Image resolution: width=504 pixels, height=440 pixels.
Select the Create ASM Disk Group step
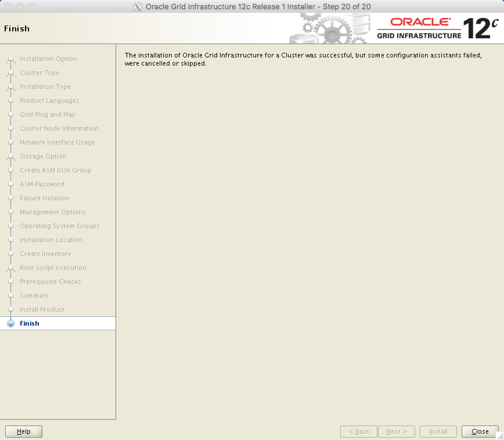[55, 170]
